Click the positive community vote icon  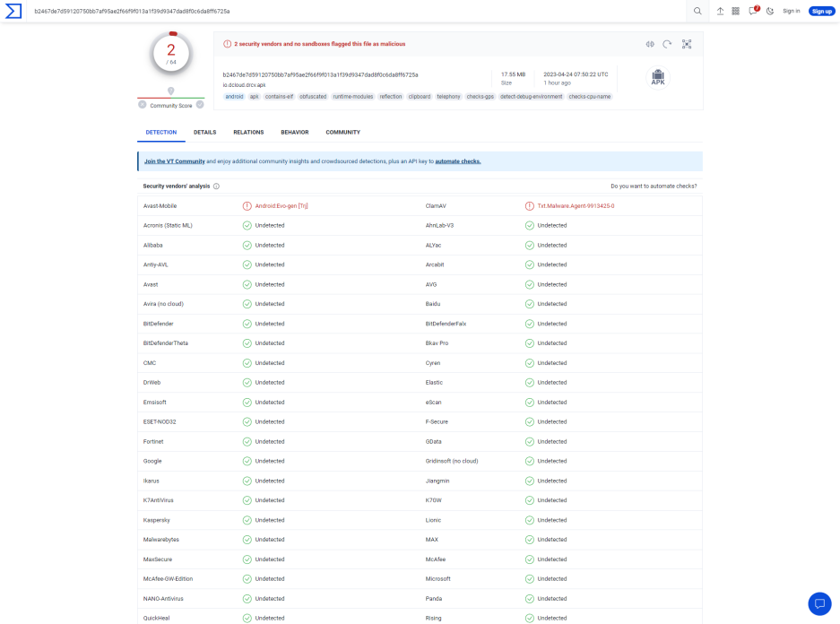coord(200,105)
